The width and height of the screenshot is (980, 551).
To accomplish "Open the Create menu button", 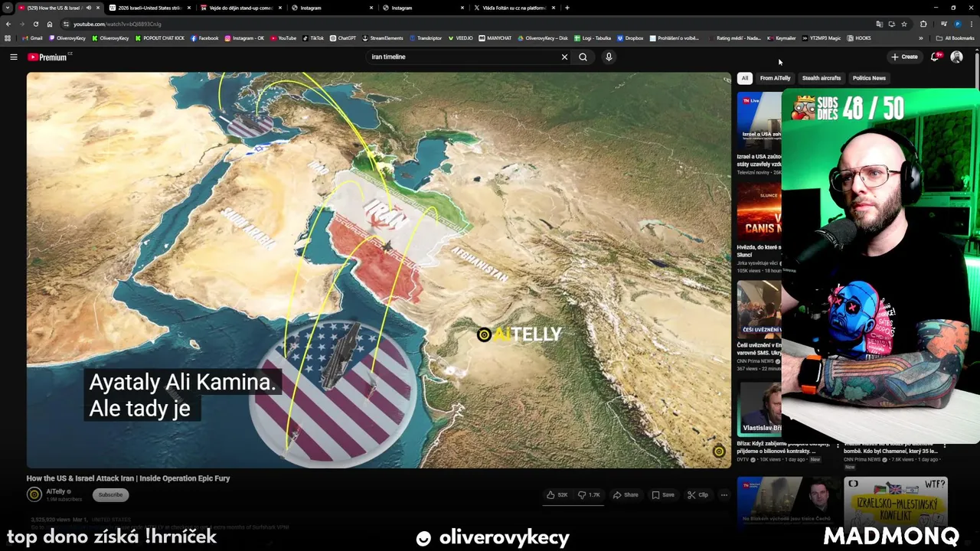I will pyautogui.click(x=904, y=57).
